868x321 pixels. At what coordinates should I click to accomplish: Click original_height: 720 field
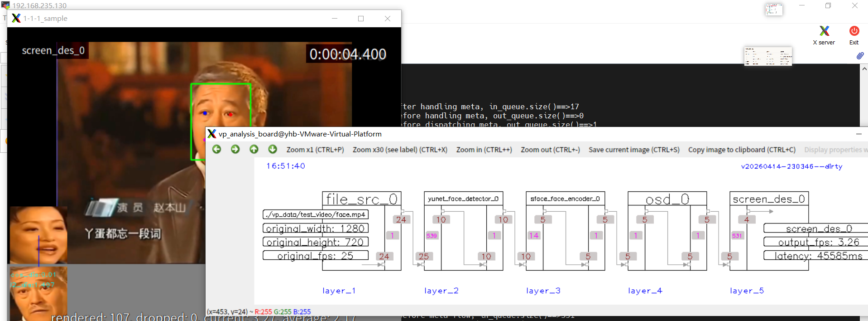pyautogui.click(x=316, y=242)
